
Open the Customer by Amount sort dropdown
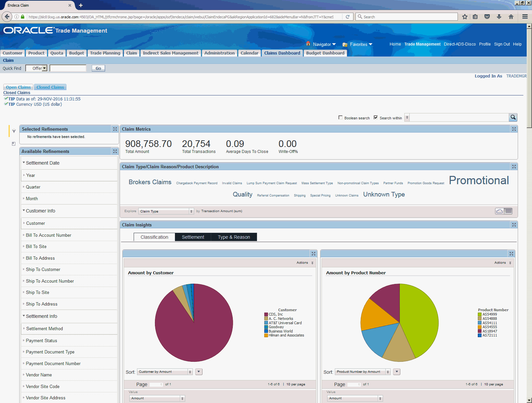coord(165,372)
